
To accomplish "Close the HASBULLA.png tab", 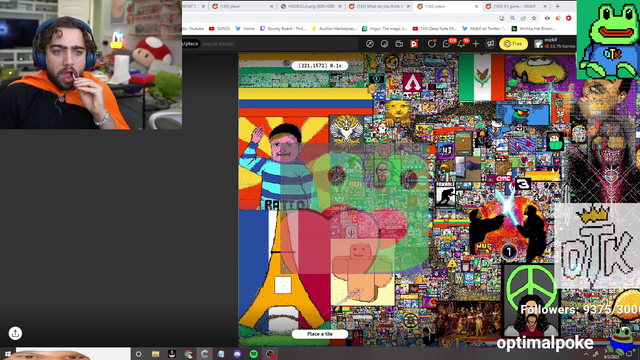I will [340, 7].
